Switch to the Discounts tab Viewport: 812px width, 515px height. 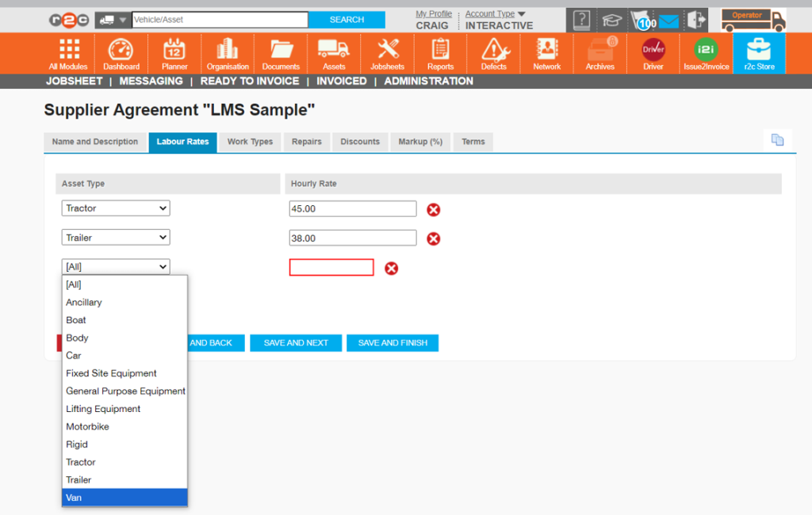click(x=359, y=142)
